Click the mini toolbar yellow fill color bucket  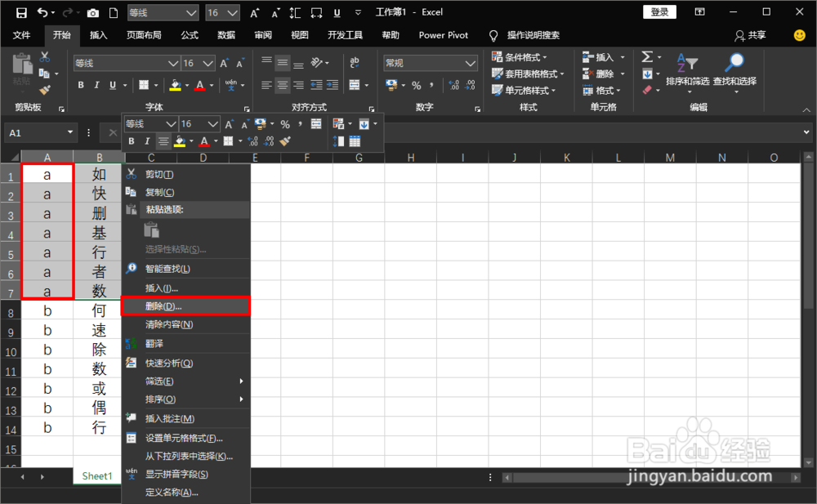(180, 141)
